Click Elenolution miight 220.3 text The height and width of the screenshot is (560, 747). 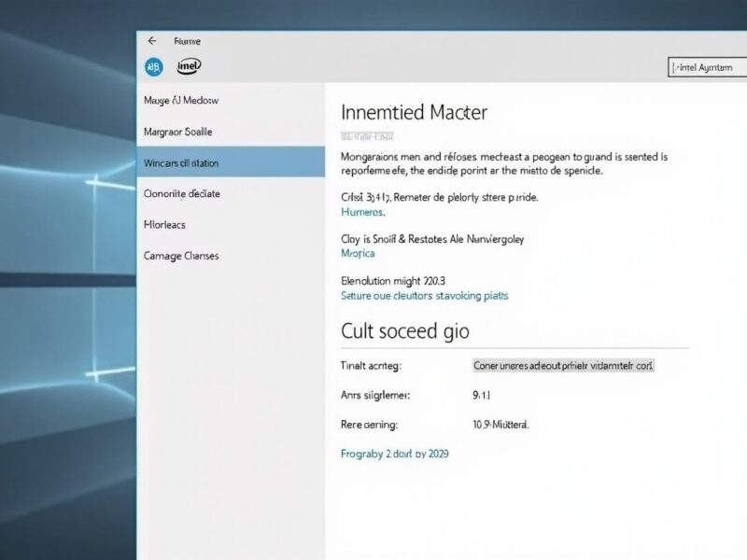tap(393, 281)
